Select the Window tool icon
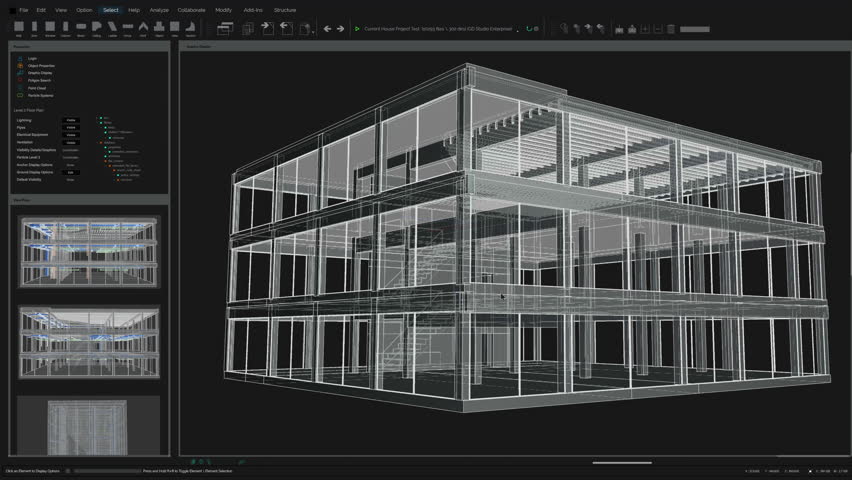 pos(50,26)
